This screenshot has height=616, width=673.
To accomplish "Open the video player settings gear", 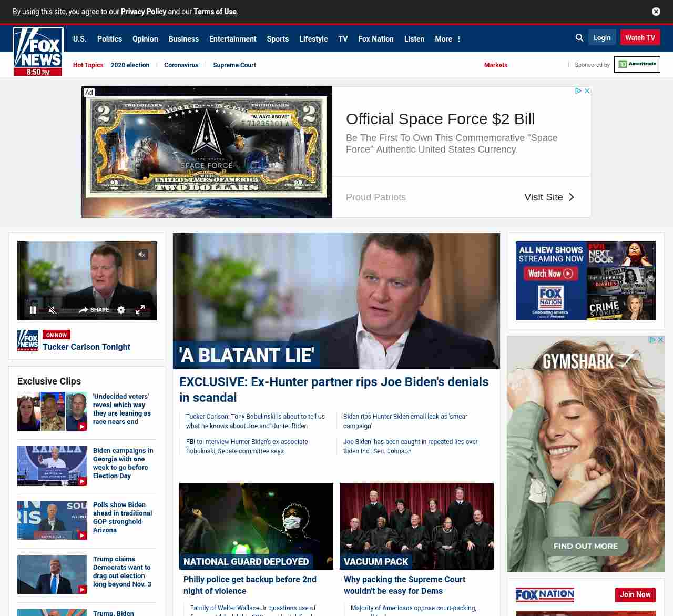I will (x=121, y=310).
